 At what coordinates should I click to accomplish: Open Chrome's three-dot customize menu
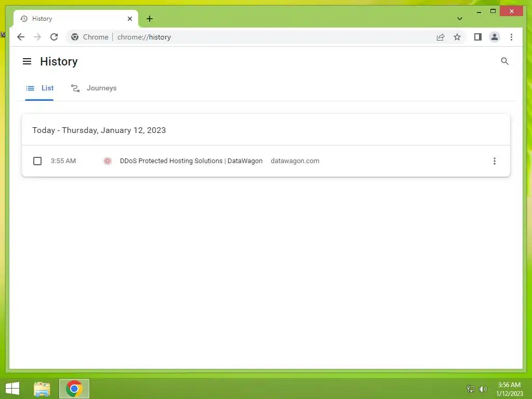511,37
